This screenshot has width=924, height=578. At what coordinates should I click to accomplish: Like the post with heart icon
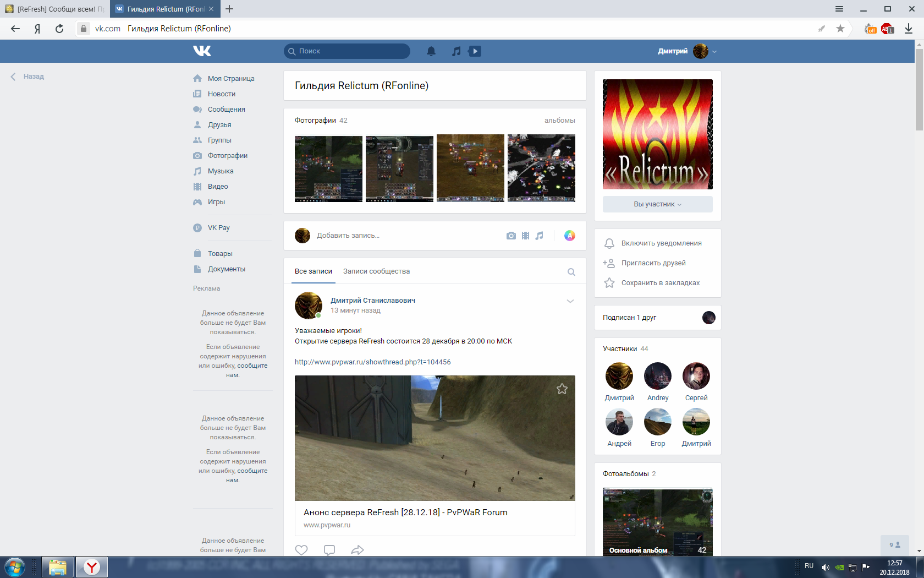pos(301,550)
